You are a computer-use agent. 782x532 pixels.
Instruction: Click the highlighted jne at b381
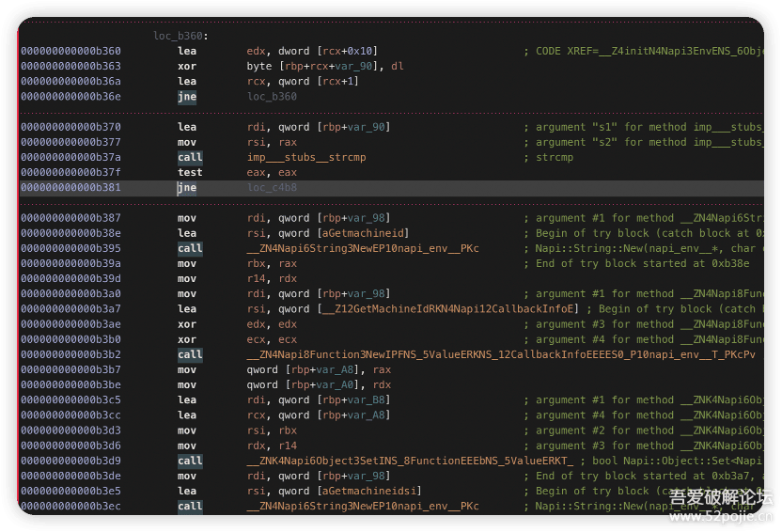coord(187,187)
